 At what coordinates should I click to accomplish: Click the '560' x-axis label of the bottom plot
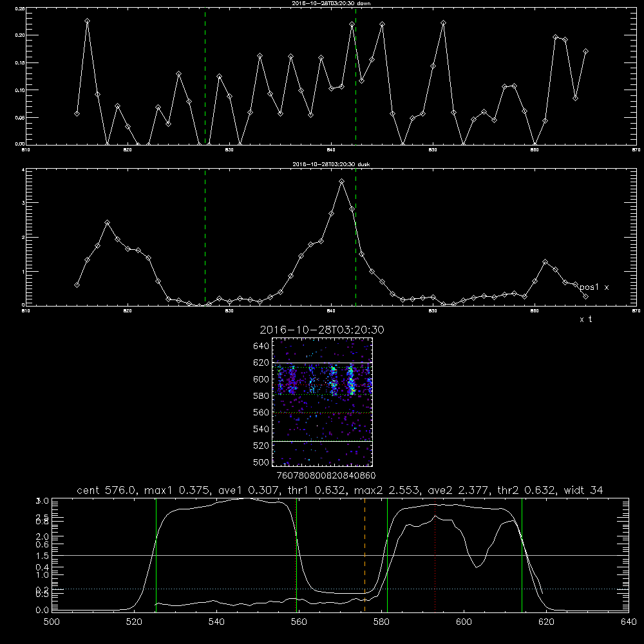pyautogui.click(x=299, y=622)
